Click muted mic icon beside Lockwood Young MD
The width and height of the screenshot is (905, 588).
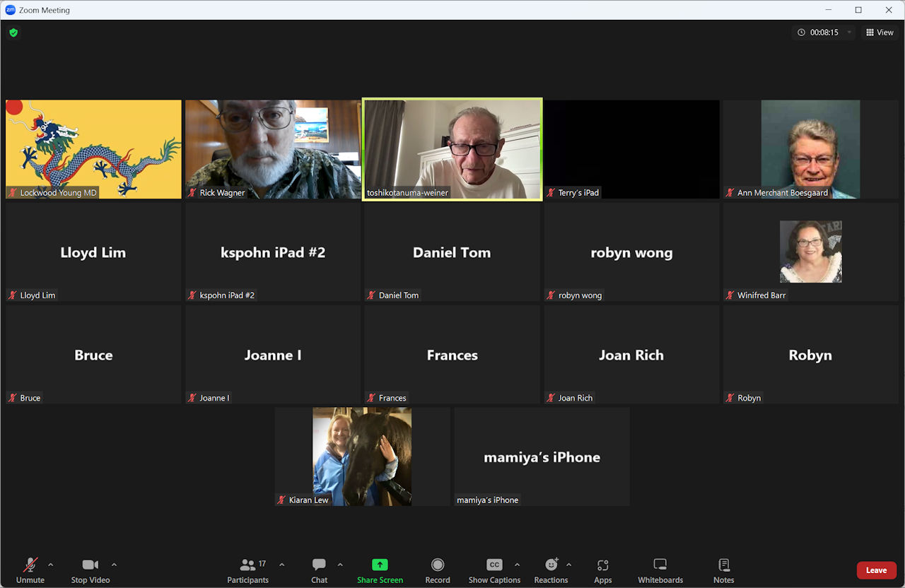click(13, 193)
